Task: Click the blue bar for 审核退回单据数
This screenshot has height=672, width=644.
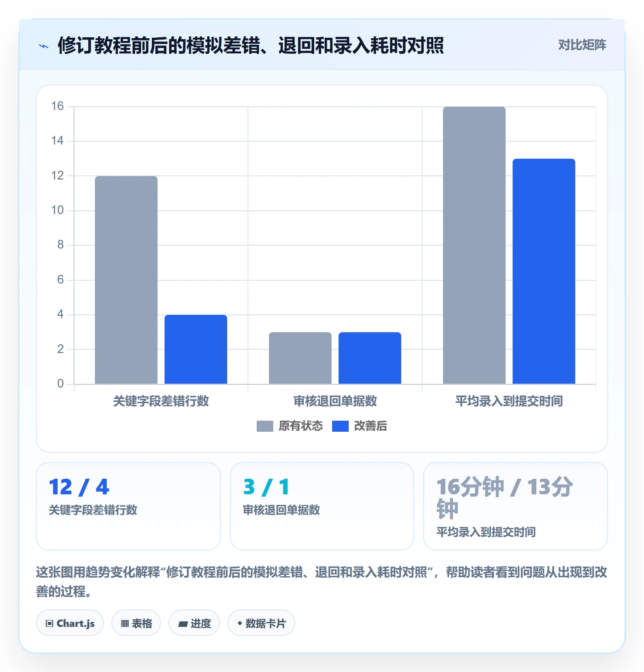Action: [370, 358]
